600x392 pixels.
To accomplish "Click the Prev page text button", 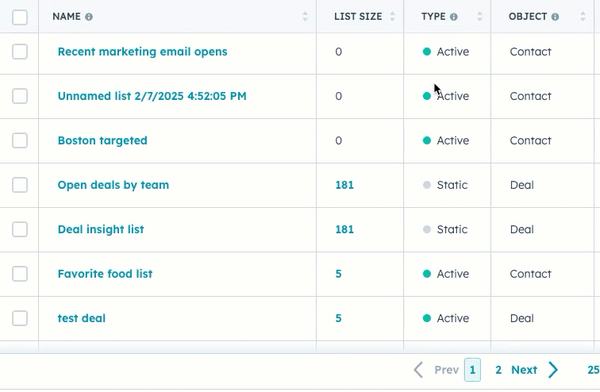I will (x=447, y=370).
